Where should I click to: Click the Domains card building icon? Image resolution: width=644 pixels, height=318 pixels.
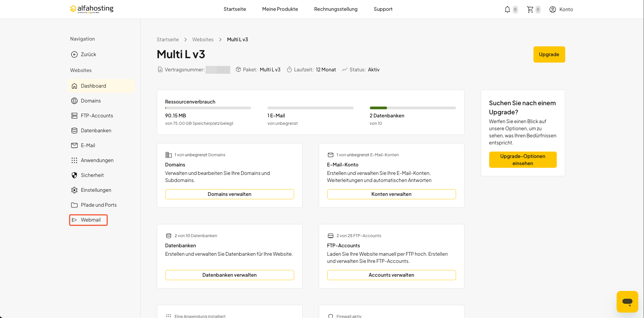(x=168, y=155)
